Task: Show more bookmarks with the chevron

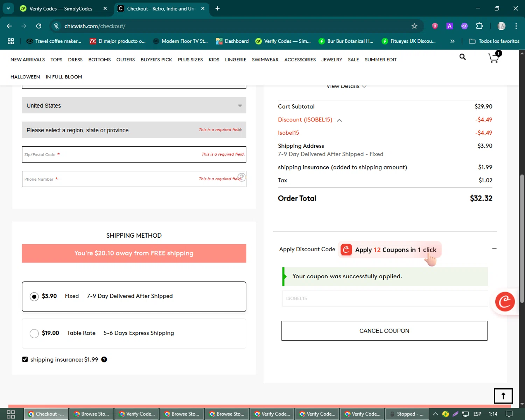Action: tap(452, 41)
